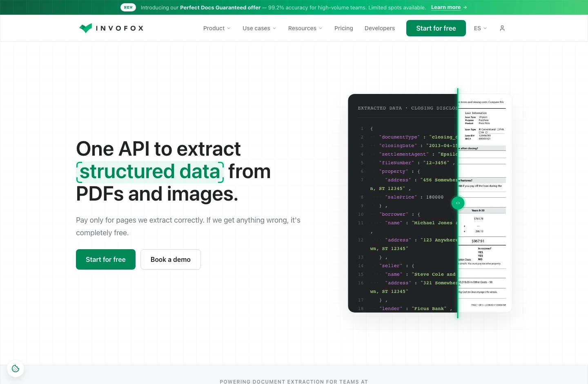The height and width of the screenshot is (384, 588).
Task: Go to the Pricing page
Action: 344,28
